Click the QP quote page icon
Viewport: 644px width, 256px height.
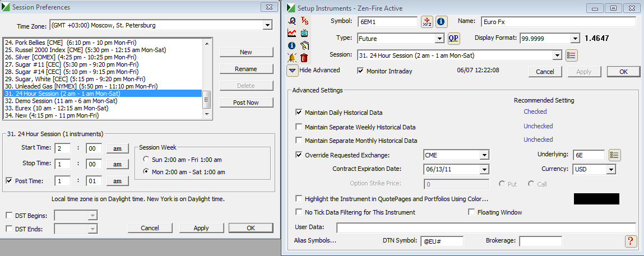point(453,38)
